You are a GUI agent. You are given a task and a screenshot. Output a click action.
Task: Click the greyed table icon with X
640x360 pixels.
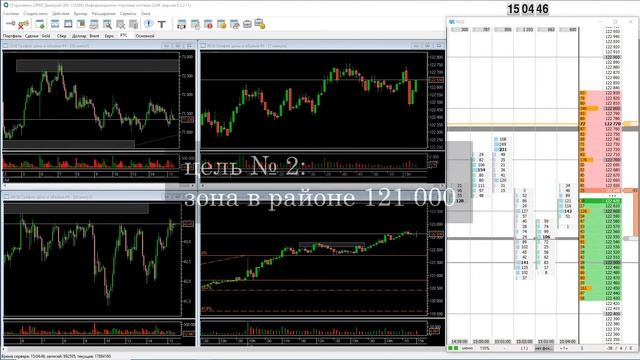[121, 24]
